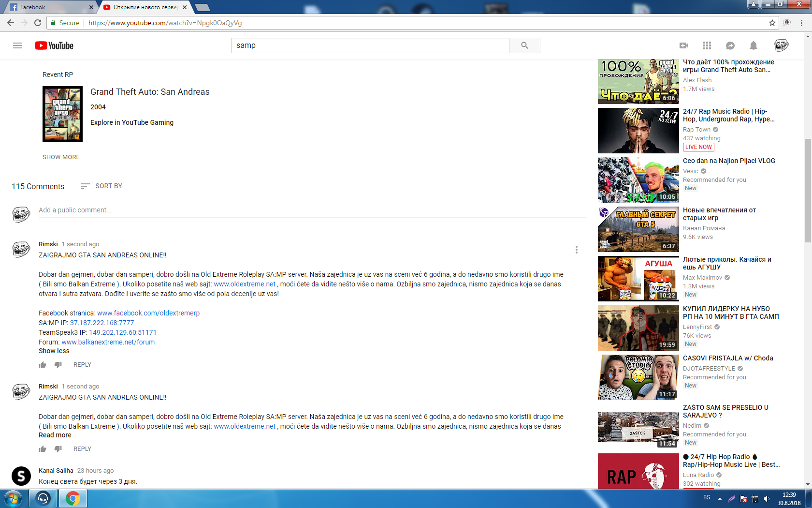Viewport: 812px width, 508px height.
Task: Click the BS language indicator in taskbar
Action: [707, 497]
